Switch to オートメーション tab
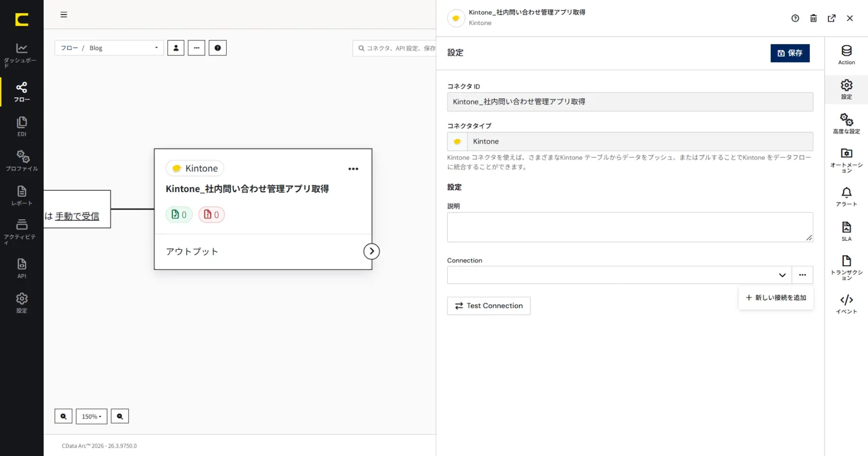 click(846, 160)
